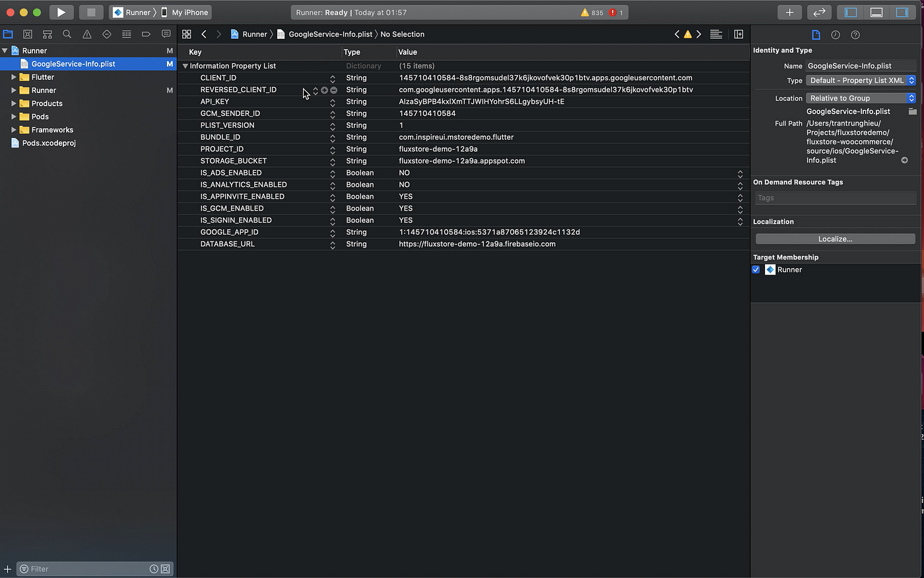Choose file location with folder icon
924x578 pixels.
(912, 112)
